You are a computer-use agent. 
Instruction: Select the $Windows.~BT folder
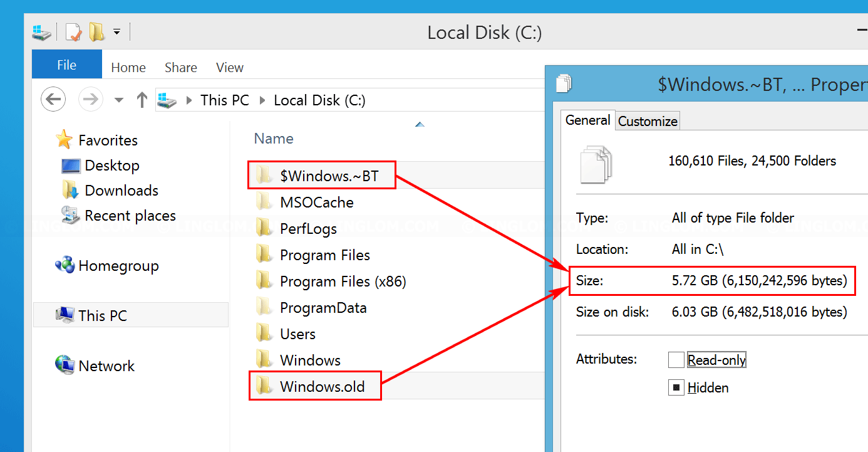[x=329, y=176]
